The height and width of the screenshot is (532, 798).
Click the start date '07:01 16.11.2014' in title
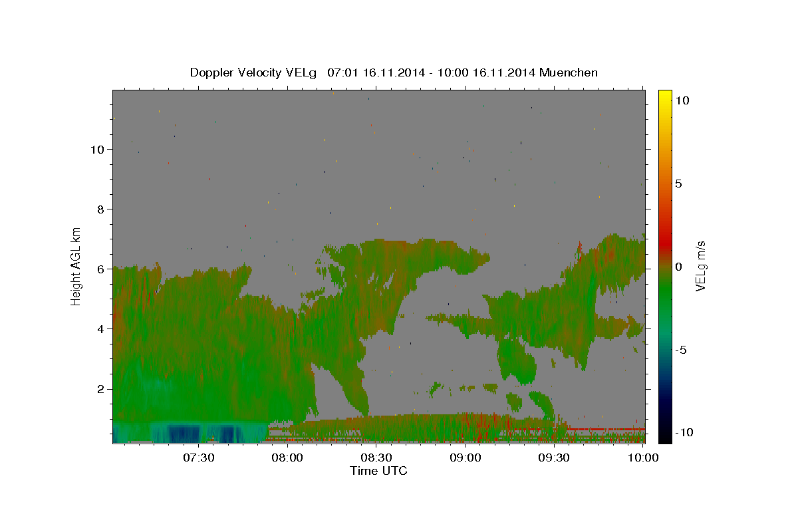coord(374,72)
